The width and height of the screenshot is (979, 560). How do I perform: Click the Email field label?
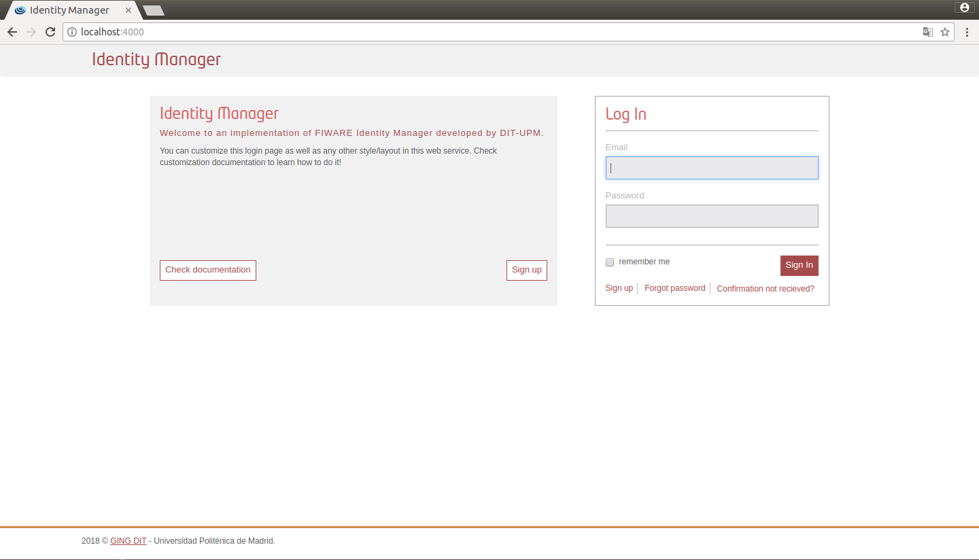pyautogui.click(x=617, y=147)
